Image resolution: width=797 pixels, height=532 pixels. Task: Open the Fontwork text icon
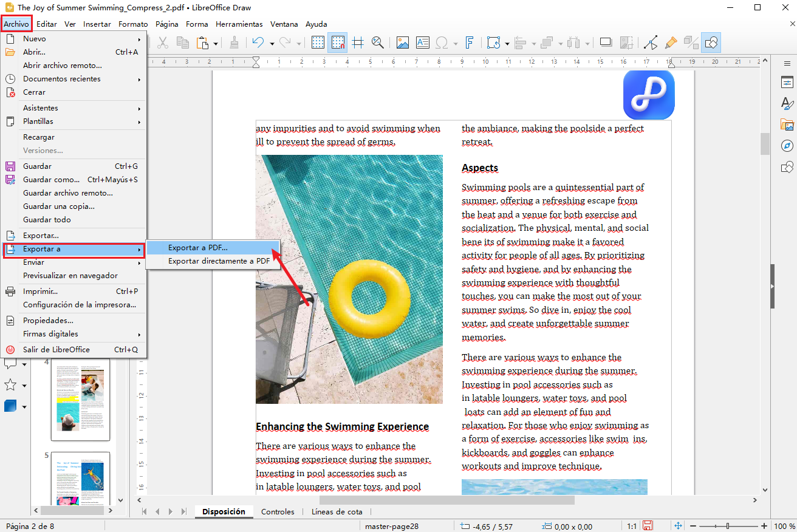[469, 43]
